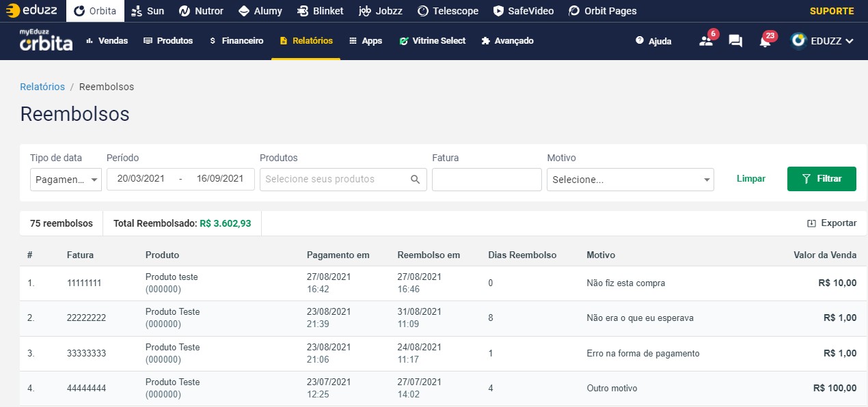Click motivo 'Outro motivo'
Viewport: 868px width, 407px height.
click(612, 388)
